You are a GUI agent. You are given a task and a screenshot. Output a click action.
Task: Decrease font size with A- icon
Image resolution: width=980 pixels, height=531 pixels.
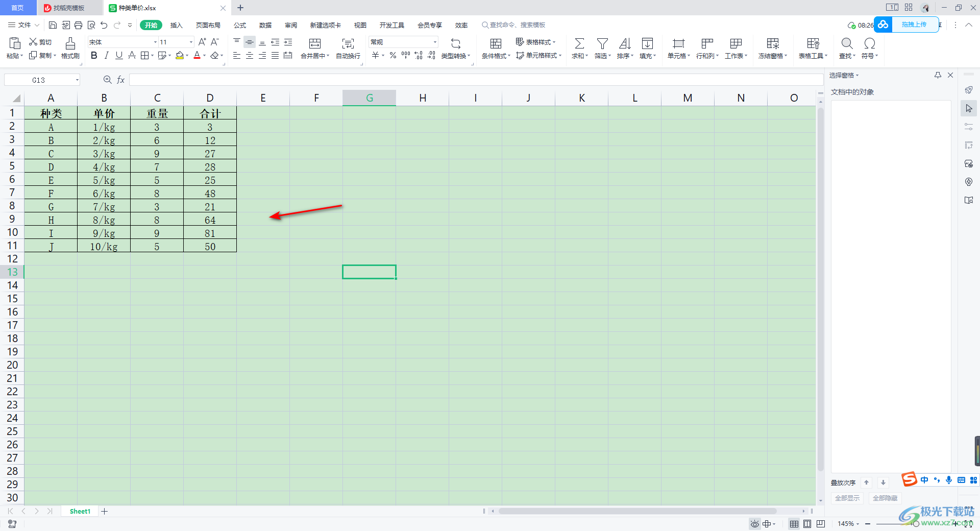pyautogui.click(x=215, y=42)
